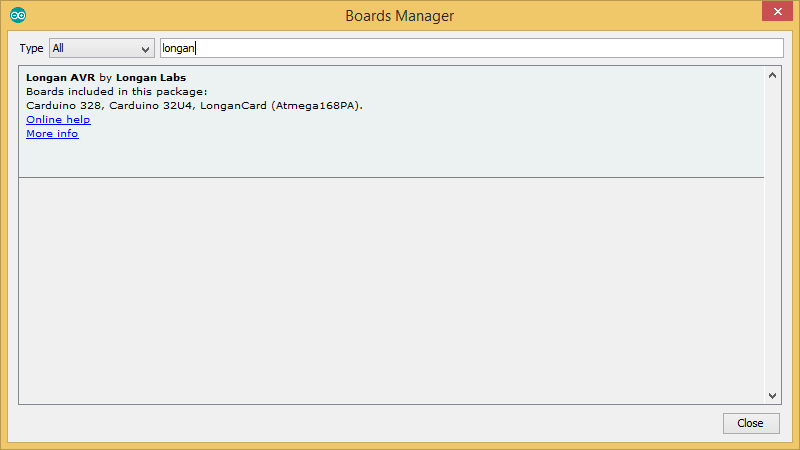Open the Online help link
Viewport: 800px width, 450px height.
tap(58, 119)
